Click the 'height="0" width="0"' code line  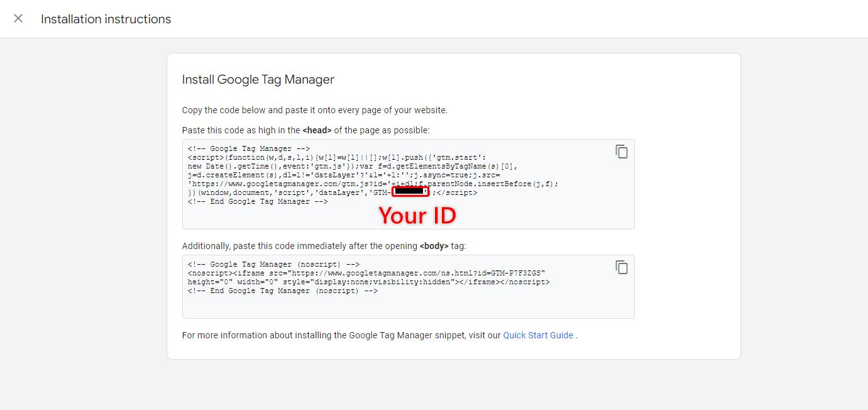coord(369,282)
